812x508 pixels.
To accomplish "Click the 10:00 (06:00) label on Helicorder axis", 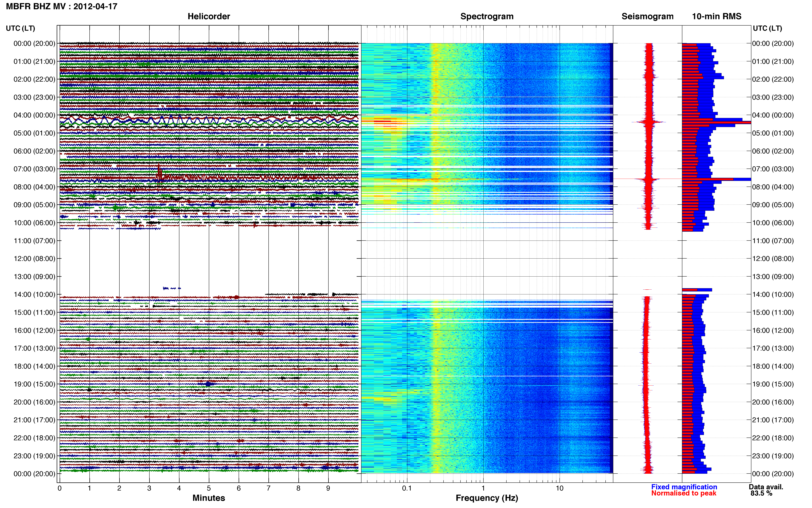I will pyautogui.click(x=34, y=223).
